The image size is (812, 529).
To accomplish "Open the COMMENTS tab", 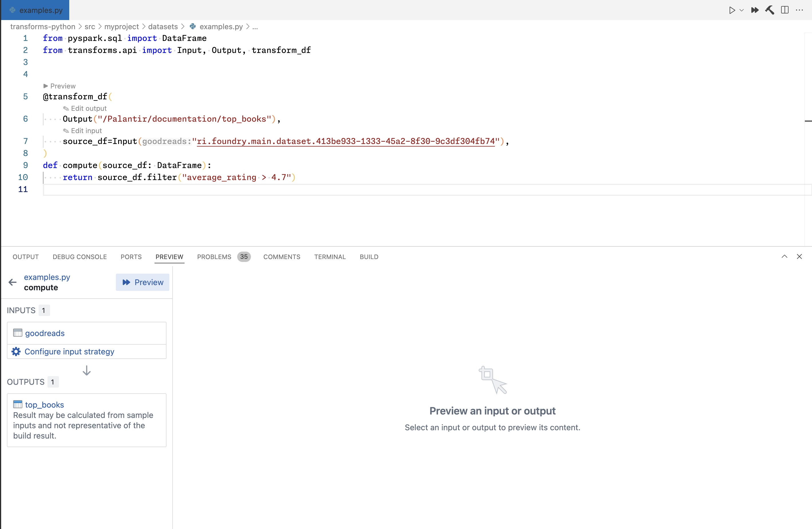I will (x=282, y=257).
